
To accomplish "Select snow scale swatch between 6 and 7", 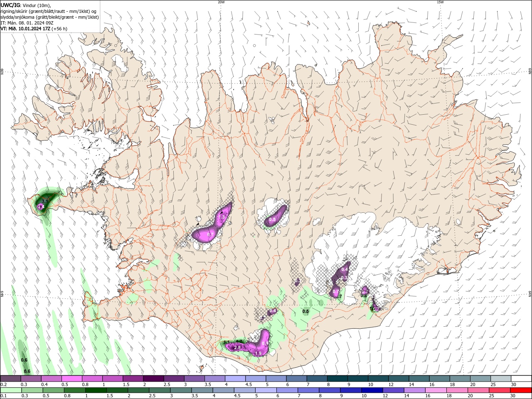I will (x=297, y=378).
